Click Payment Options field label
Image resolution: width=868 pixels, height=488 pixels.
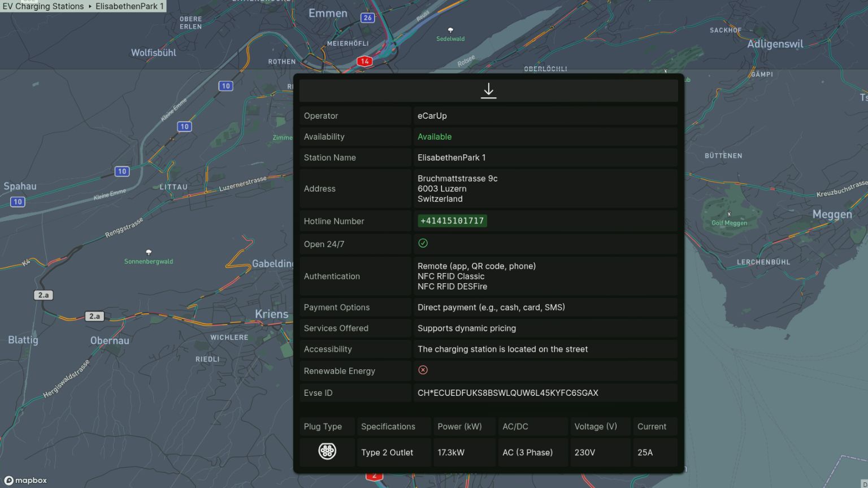pos(337,308)
